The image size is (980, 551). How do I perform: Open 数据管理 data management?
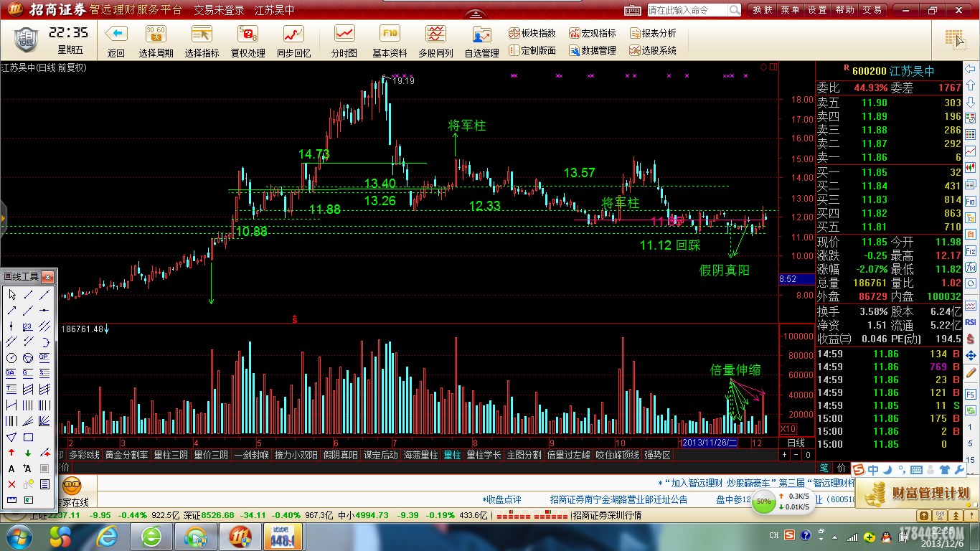(x=593, y=50)
